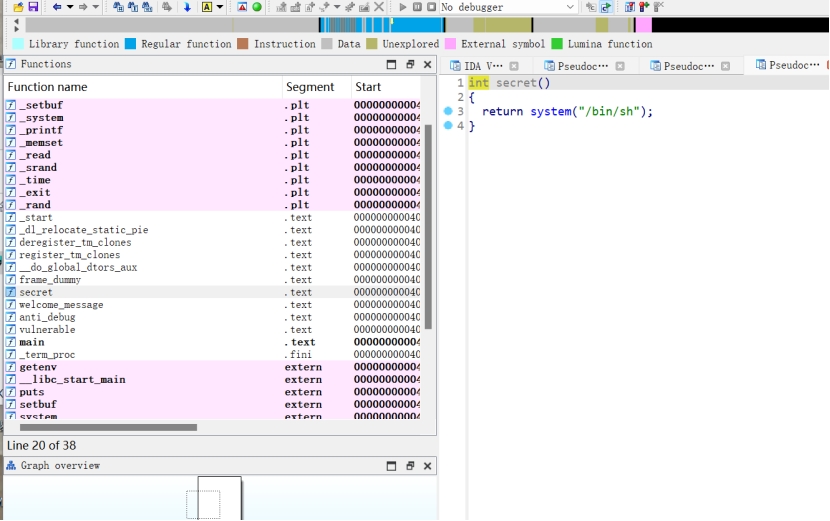Expand the back-navigation history dropdown arrow
Image resolution: width=830 pixels, height=521 pixels.
[69, 7]
